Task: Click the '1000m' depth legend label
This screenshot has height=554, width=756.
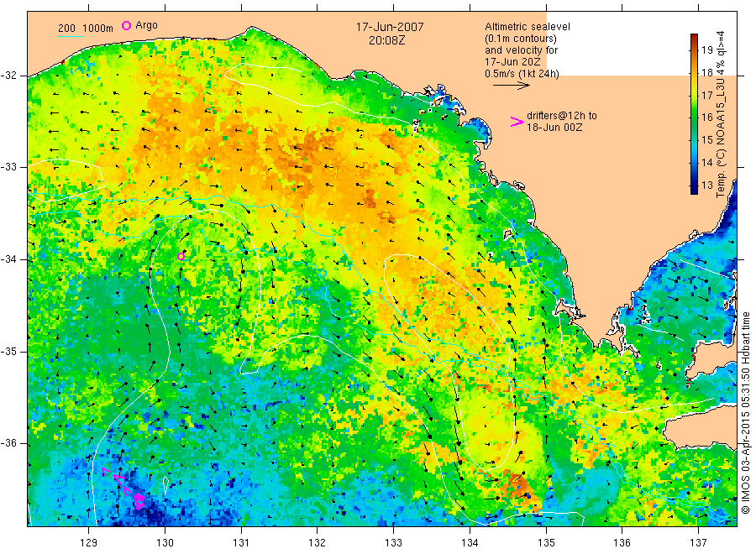Action: coord(98,29)
